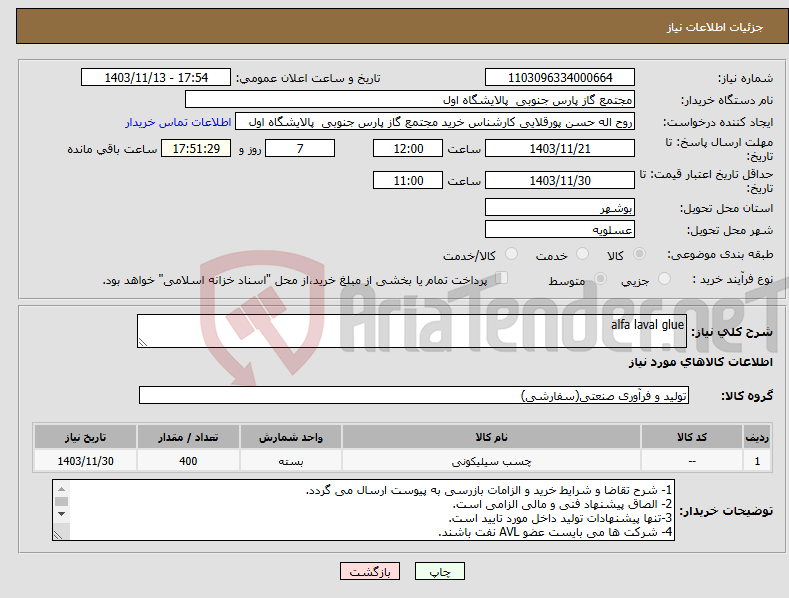This screenshot has width=789, height=598.
Task: Click the alfa laval glue description box
Action: coord(412,331)
